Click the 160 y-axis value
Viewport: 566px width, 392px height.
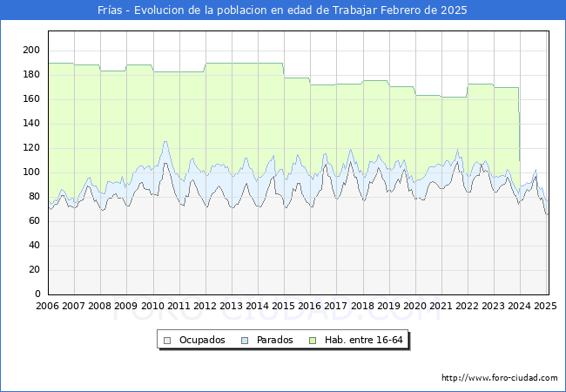click(31, 99)
